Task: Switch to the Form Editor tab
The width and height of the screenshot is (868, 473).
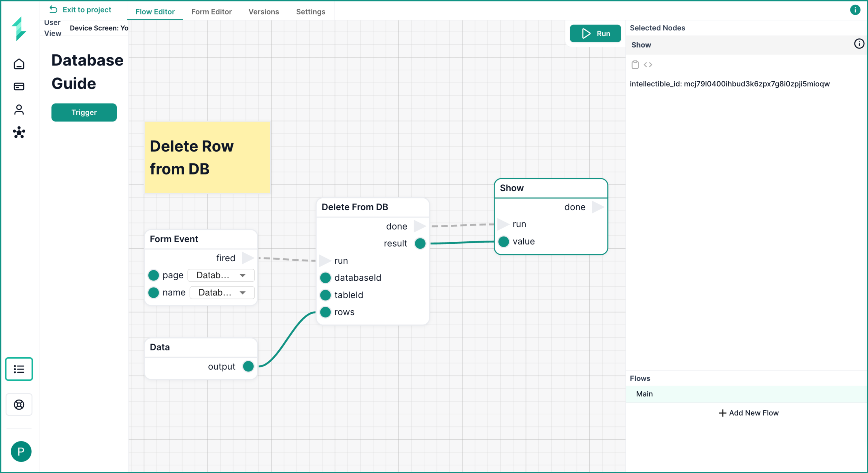Action: click(x=211, y=12)
